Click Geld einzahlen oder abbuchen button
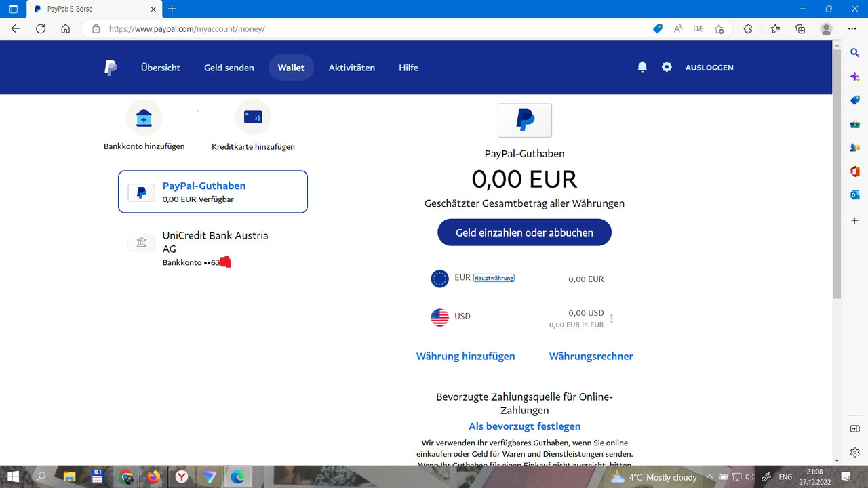Screen dimensions: 868x488 tap(524, 232)
